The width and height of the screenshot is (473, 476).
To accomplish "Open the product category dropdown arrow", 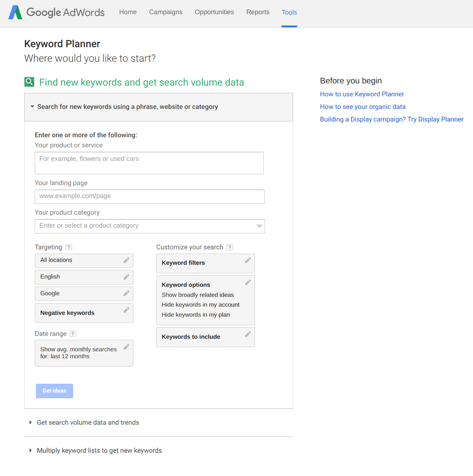I will point(260,226).
